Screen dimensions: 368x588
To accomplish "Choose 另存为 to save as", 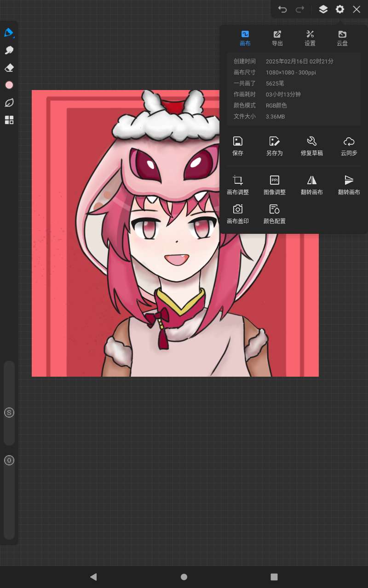I will pyautogui.click(x=274, y=146).
